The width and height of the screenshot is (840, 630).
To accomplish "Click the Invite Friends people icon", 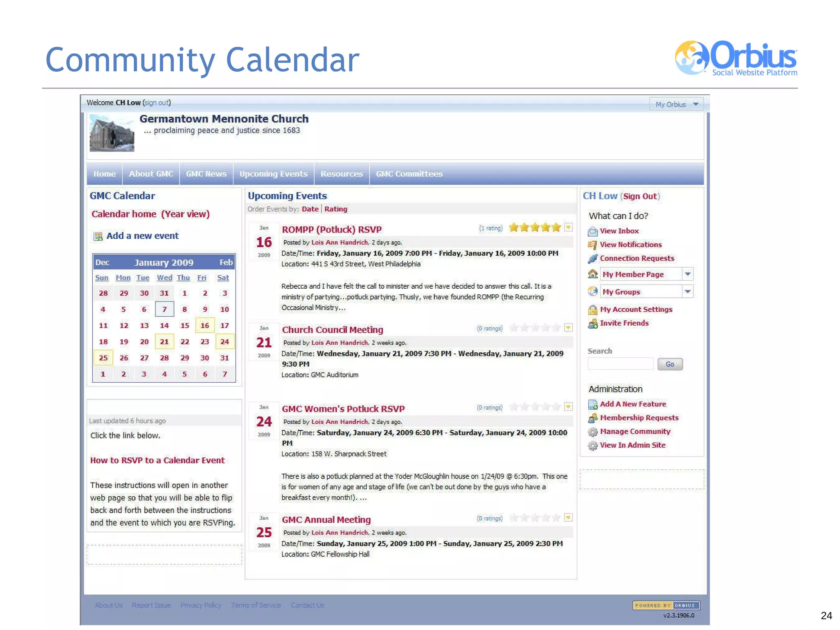I will click(592, 324).
